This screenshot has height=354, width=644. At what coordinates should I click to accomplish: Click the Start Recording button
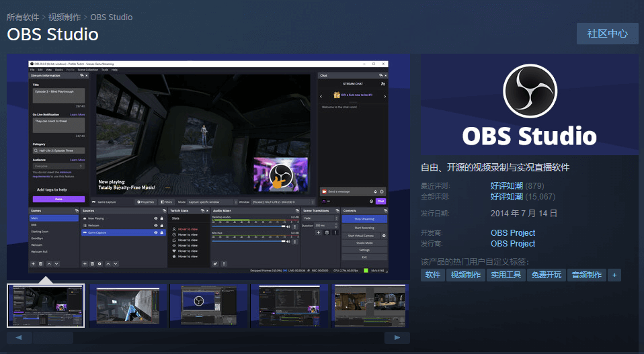click(x=364, y=228)
